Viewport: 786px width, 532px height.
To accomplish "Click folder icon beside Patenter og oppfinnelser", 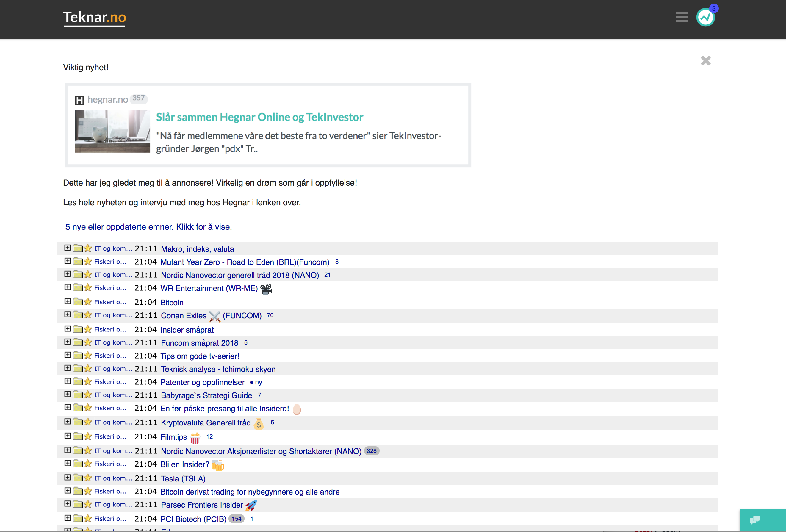I will pos(78,381).
